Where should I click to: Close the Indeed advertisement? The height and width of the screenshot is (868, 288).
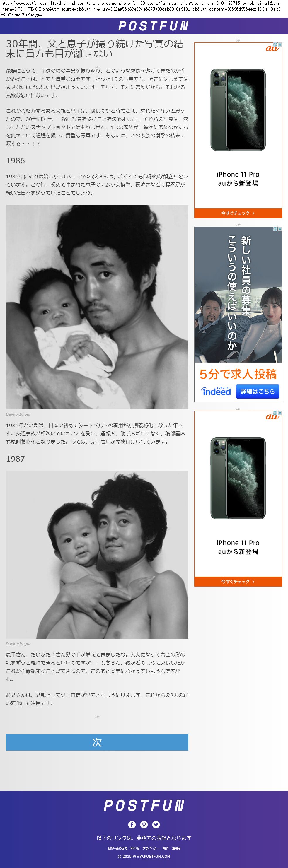[280, 229]
